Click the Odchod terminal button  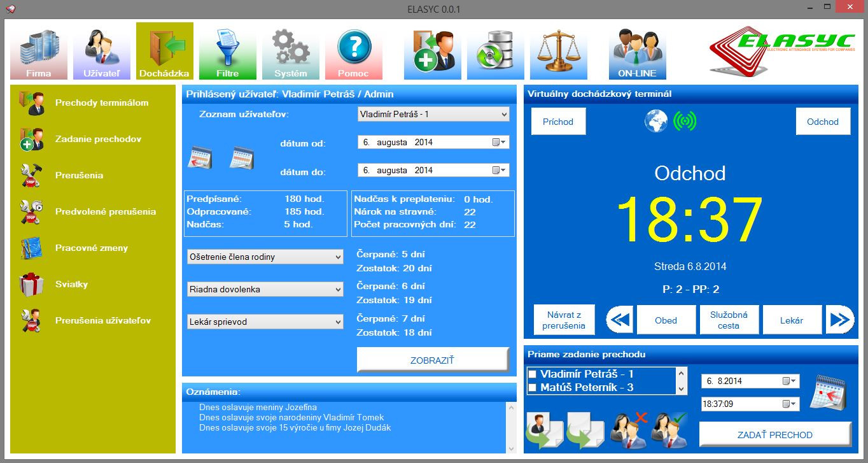tap(823, 122)
